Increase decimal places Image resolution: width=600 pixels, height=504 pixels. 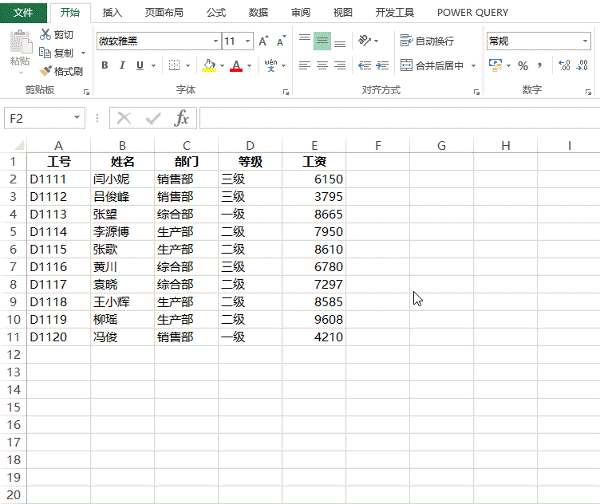pos(564,65)
